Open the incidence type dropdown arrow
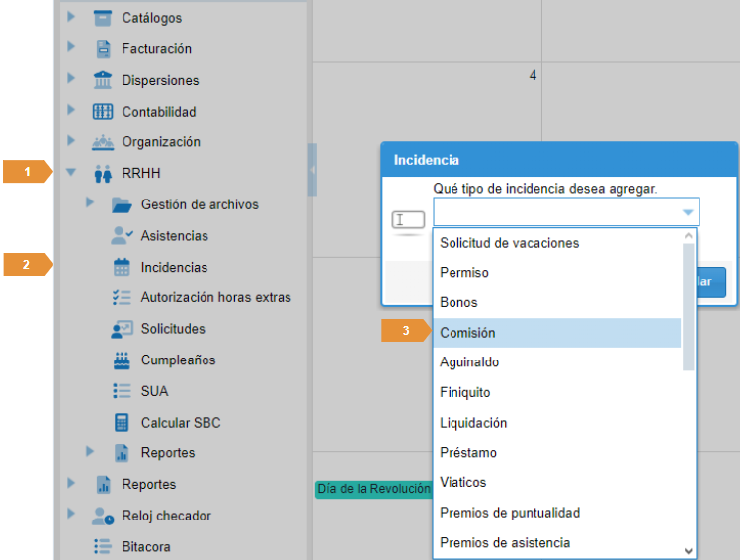This screenshot has width=740, height=560. coord(687,212)
